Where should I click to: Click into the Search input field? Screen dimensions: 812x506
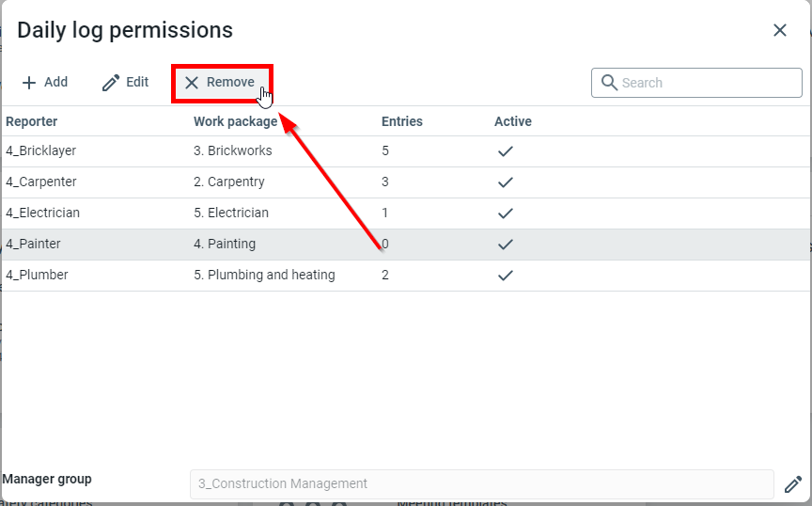705,83
